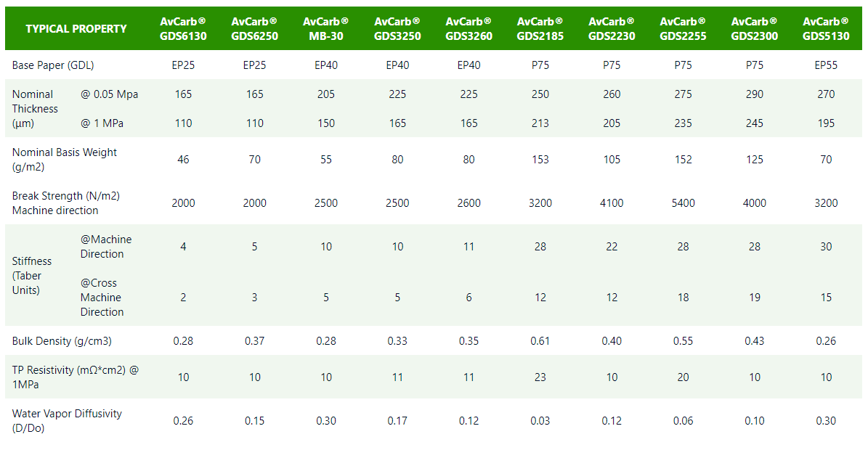Click the Break Strength row label

pyautogui.click(x=66, y=203)
